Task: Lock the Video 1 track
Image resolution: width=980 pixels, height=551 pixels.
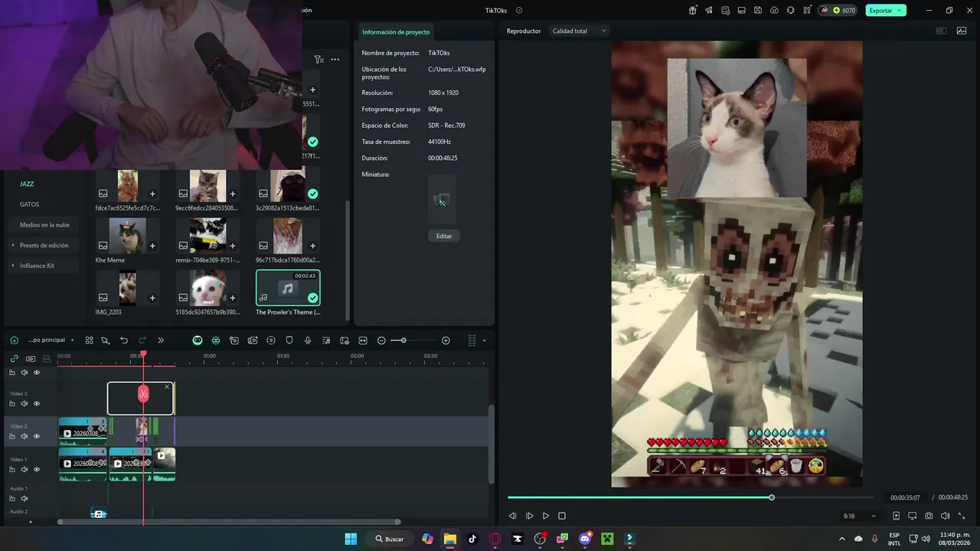Action: (11, 469)
